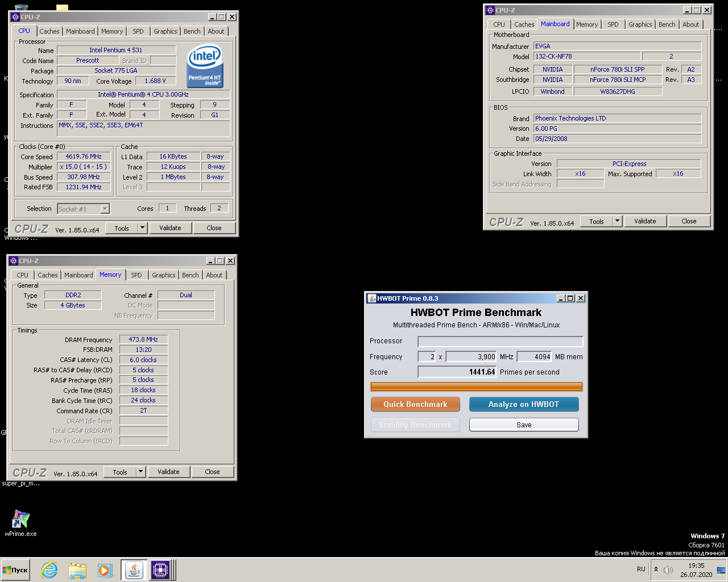Open the Memory tab in CPU window

tap(112, 31)
